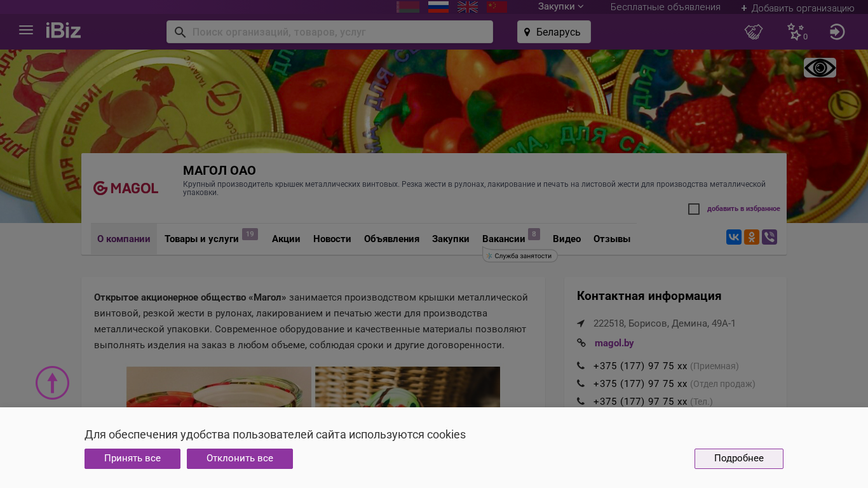Share via Viber icon

770,237
